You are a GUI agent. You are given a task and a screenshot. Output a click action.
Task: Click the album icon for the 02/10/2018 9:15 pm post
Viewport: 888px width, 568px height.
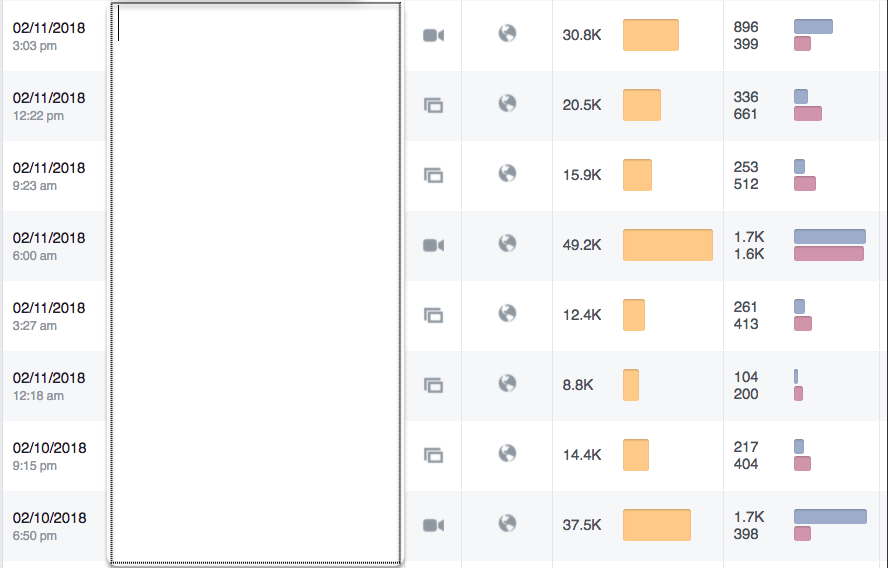tap(433, 455)
